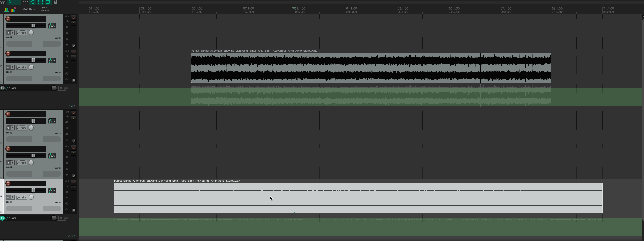Open trim envelope mode on track 2
644x241 pixels.
22,67
